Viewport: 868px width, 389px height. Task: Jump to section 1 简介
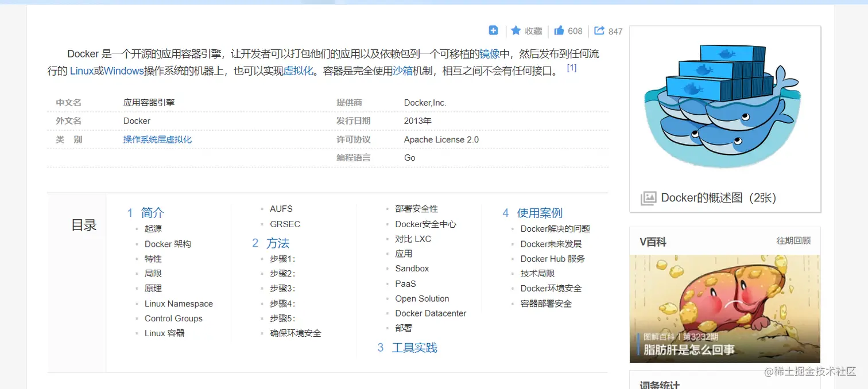coord(146,213)
